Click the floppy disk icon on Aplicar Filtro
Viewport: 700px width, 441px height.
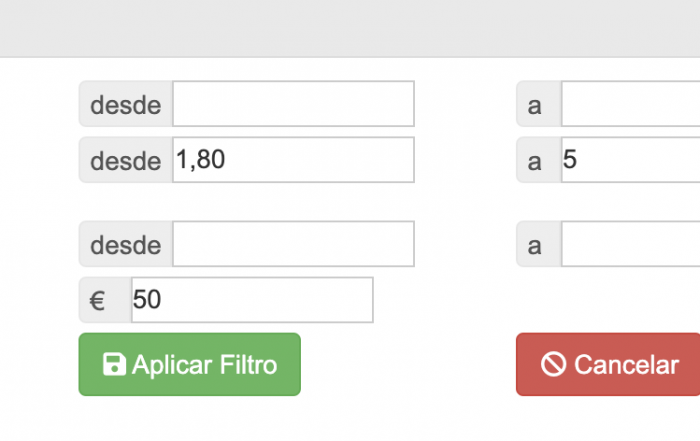pyautogui.click(x=114, y=365)
